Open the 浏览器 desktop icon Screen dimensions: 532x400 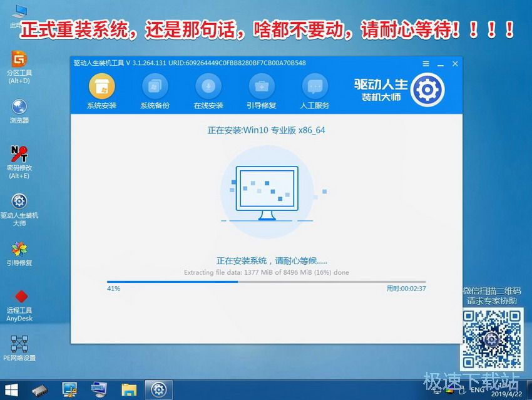(x=19, y=111)
